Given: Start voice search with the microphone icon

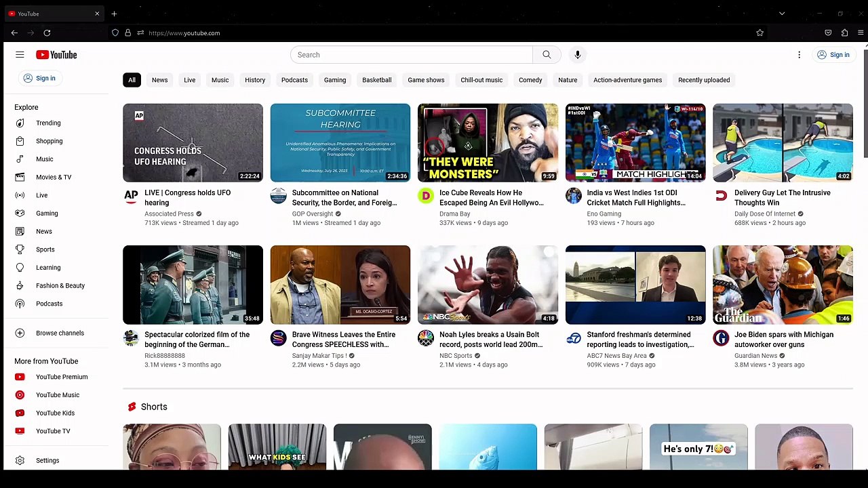Looking at the screenshot, I should point(578,55).
